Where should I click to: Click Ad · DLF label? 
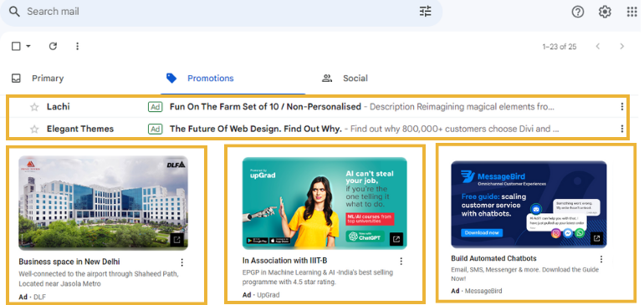(x=33, y=297)
